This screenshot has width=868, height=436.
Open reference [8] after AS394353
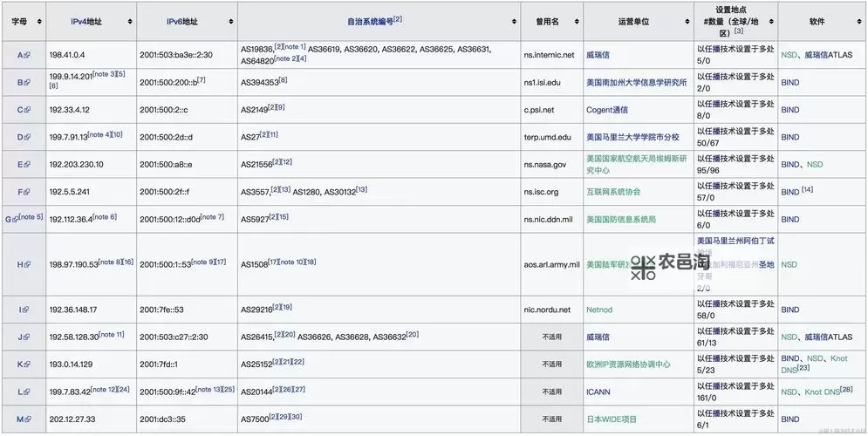283,80
